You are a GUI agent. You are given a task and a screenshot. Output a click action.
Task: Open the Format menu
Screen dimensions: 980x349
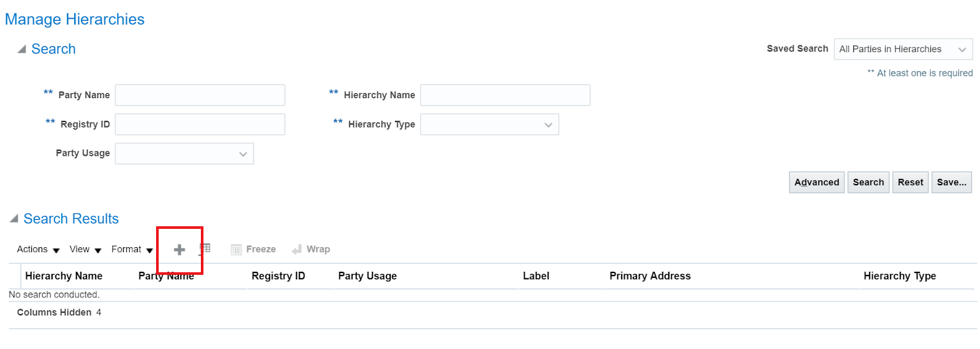click(132, 250)
